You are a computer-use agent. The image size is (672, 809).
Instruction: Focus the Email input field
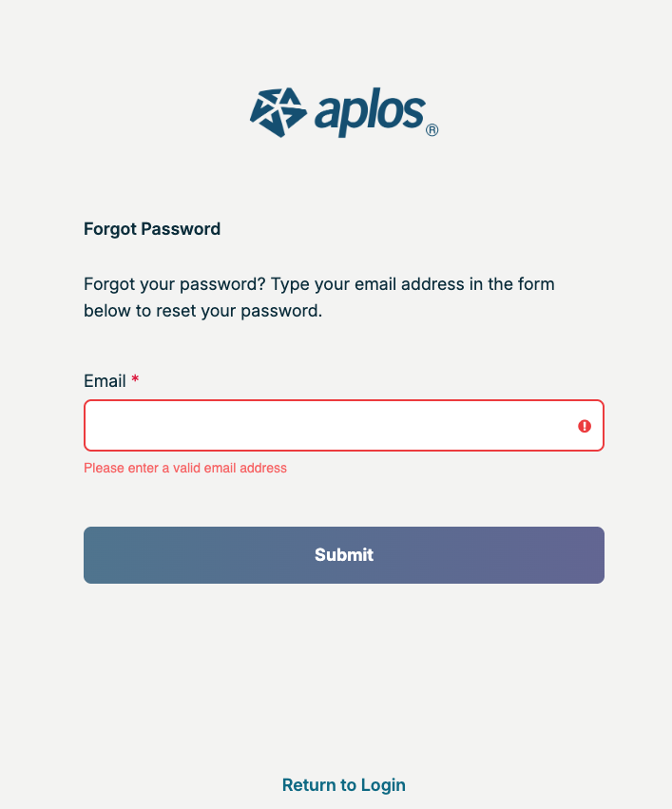point(328,426)
